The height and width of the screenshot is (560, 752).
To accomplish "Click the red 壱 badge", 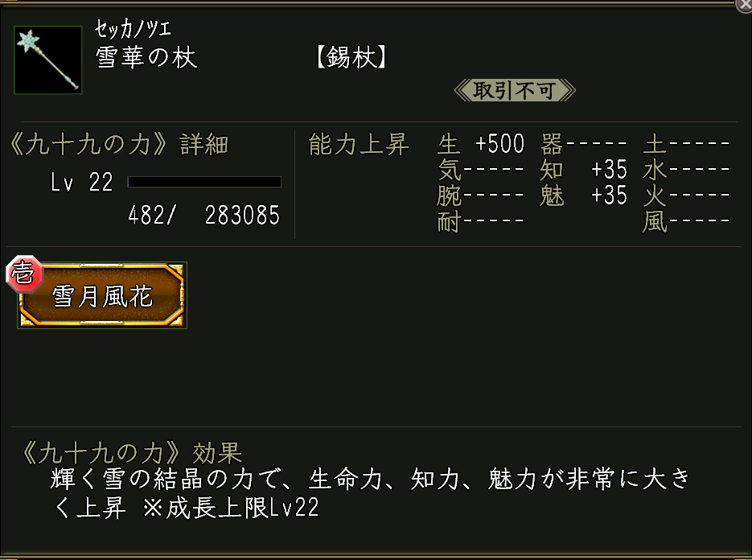I will pos(22,275).
